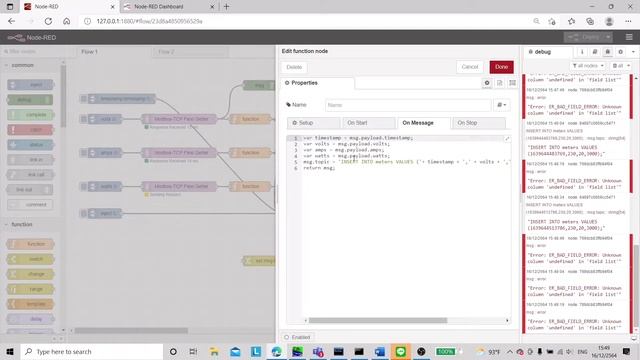Open Edge settings and more menu
Viewport: 640px width, 360px height.
pos(628,21)
